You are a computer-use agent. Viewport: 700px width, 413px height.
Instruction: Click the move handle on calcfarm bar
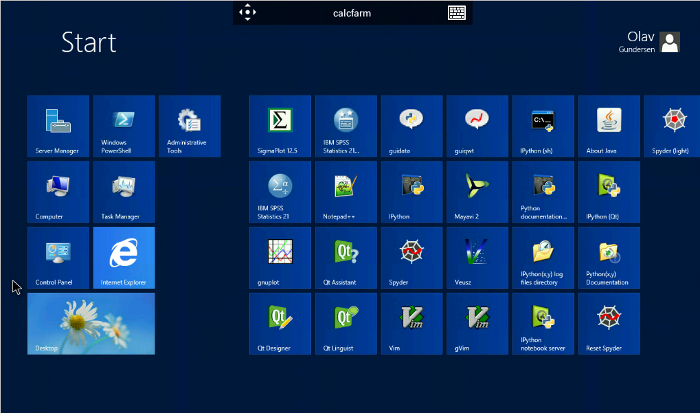point(247,13)
